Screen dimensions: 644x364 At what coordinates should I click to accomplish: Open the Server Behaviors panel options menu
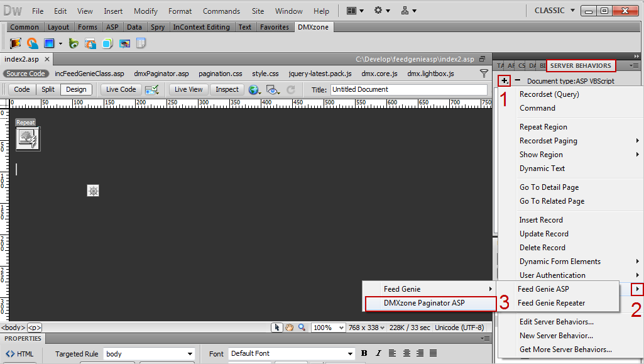click(634, 66)
